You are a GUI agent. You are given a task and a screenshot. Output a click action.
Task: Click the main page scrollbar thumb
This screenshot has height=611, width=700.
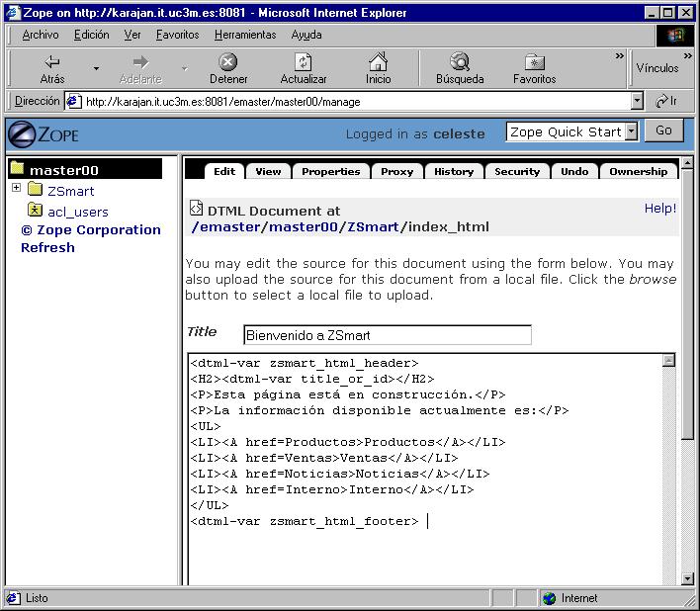pyautogui.click(x=687, y=304)
